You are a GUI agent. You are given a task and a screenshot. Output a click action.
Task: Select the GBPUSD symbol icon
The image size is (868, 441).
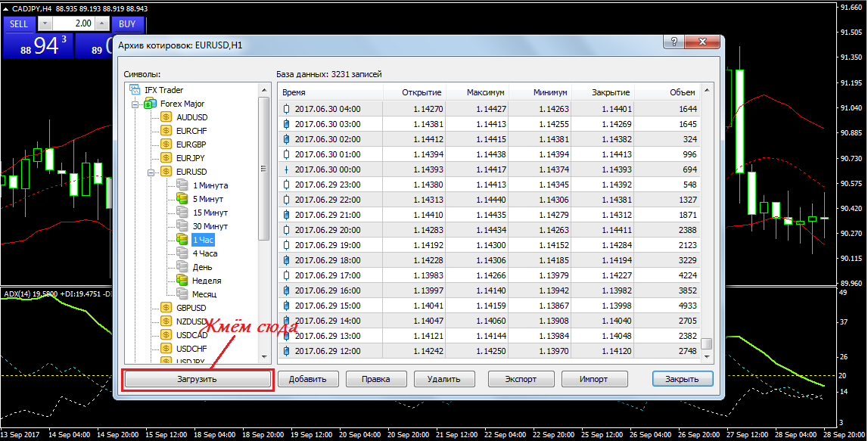166,308
